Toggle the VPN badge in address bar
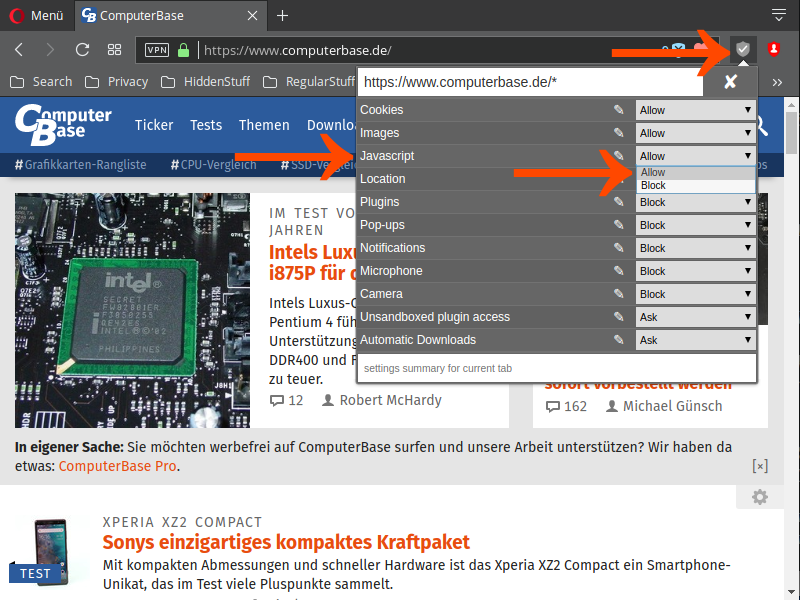The height and width of the screenshot is (600, 800). [x=157, y=50]
